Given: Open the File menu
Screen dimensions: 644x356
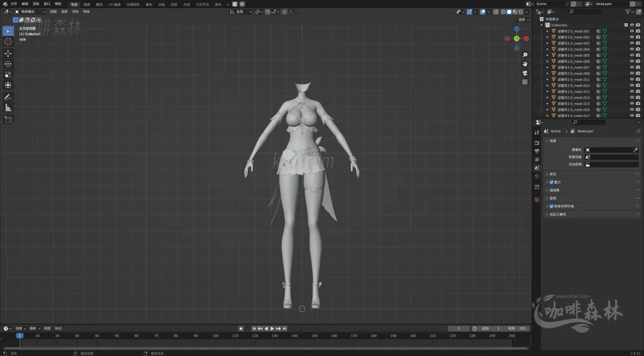Looking at the screenshot, I should [x=14, y=4].
